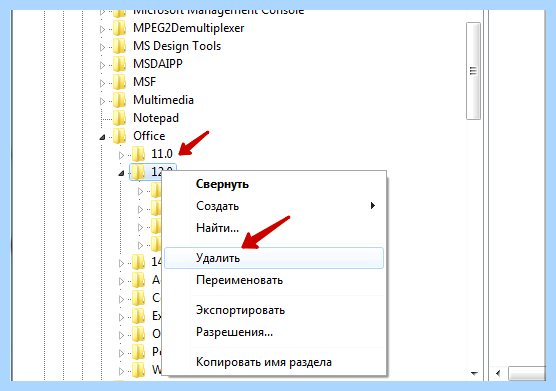
Task: Select the MSF key
Action: tap(144, 82)
